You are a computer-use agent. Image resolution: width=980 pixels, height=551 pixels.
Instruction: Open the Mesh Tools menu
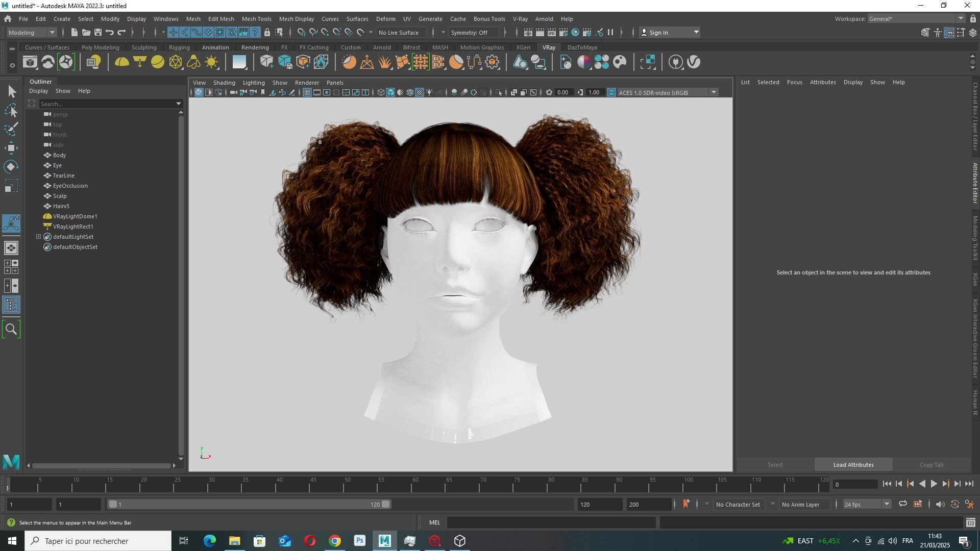point(256,19)
